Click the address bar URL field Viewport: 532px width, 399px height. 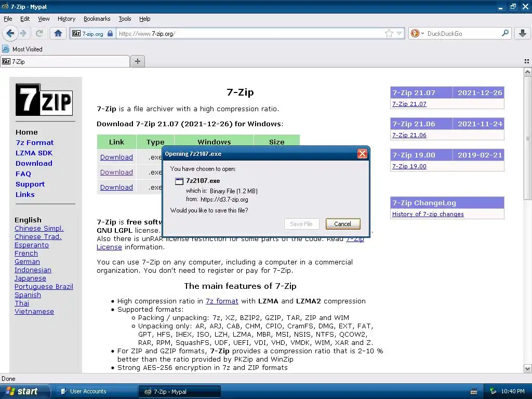250,34
